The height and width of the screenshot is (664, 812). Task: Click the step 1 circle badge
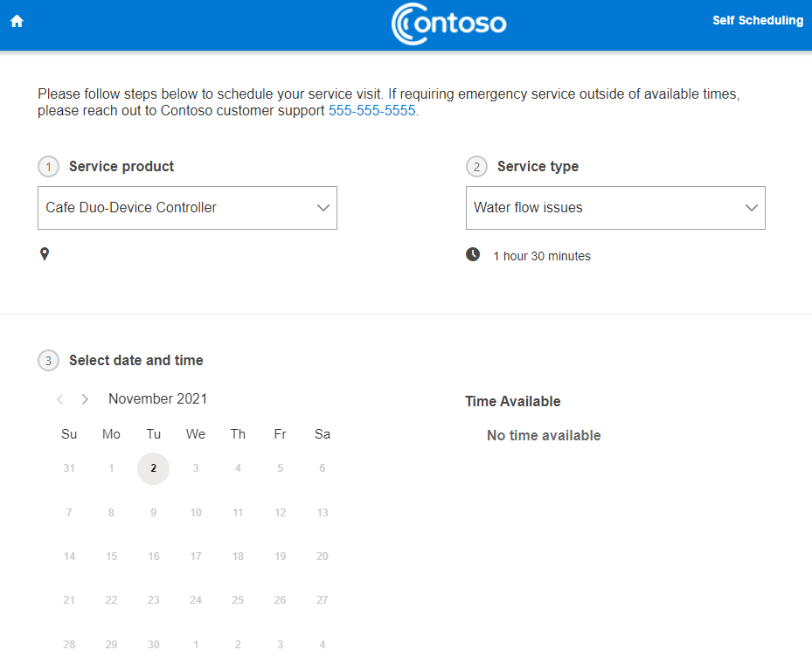(x=49, y=167)
